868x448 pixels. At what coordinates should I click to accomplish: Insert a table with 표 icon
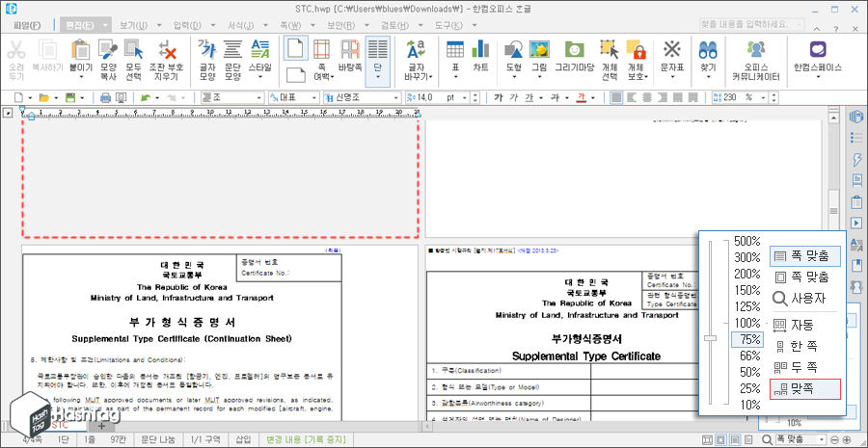tap(455, 50)
